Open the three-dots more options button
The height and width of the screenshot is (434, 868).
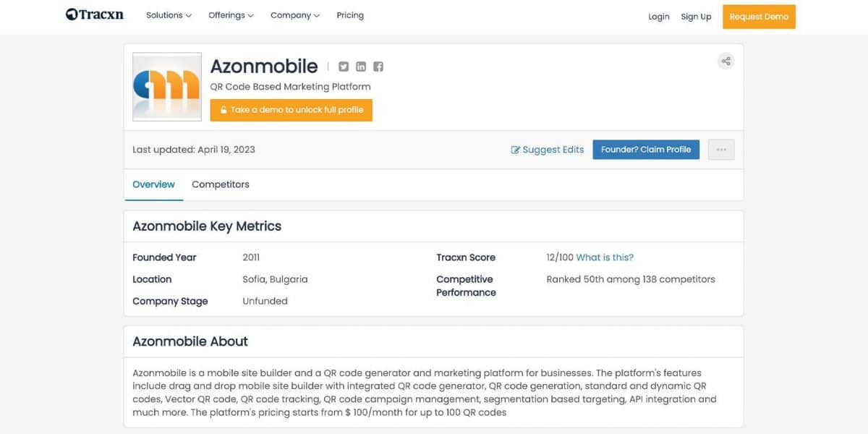coord(721,150)
